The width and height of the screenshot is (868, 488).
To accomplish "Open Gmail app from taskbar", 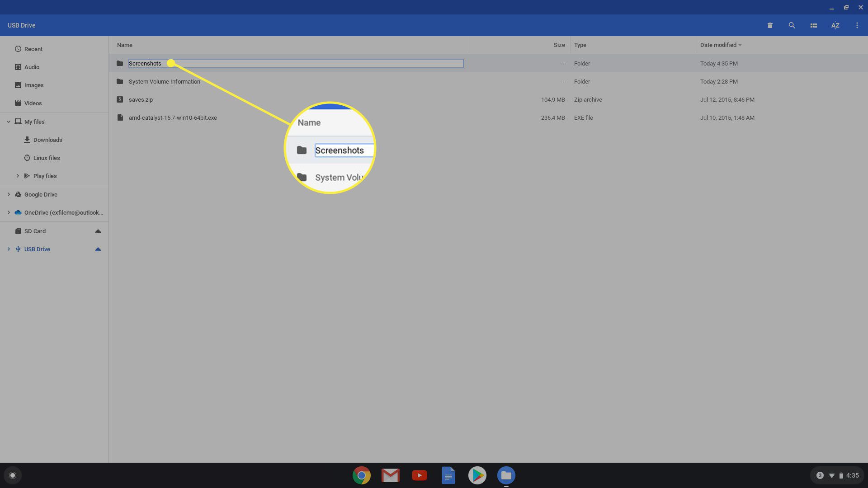I will pos(390,475).
